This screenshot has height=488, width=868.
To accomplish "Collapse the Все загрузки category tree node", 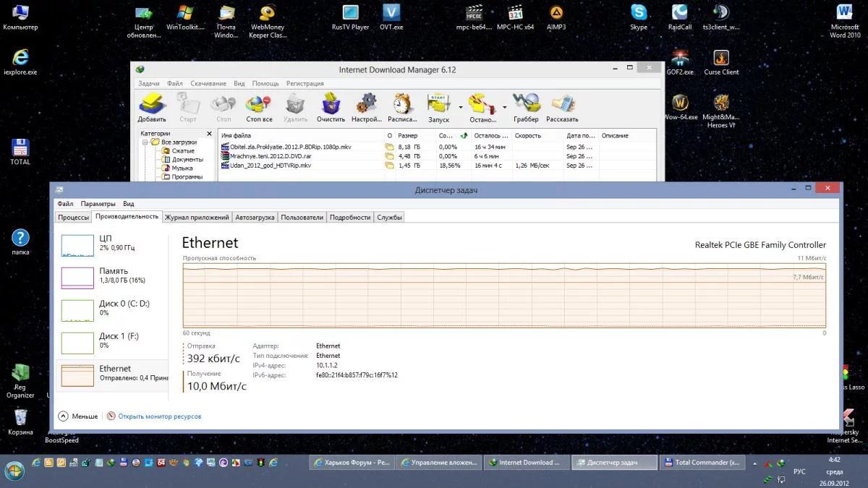I will (x=145, y=142).
